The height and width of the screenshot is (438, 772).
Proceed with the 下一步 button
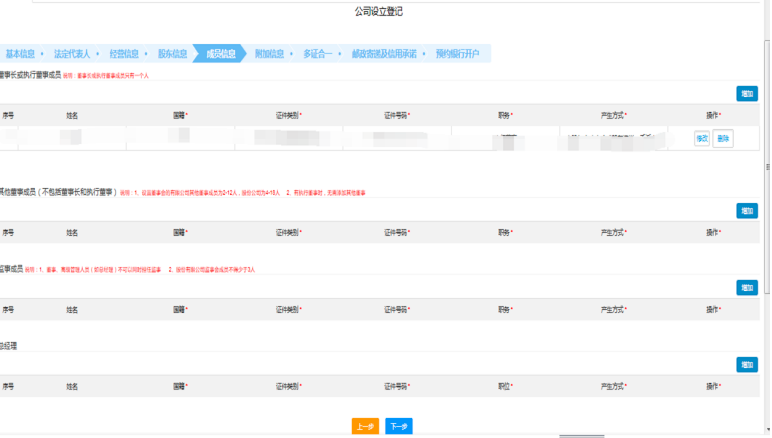click(x=399, y=426)
